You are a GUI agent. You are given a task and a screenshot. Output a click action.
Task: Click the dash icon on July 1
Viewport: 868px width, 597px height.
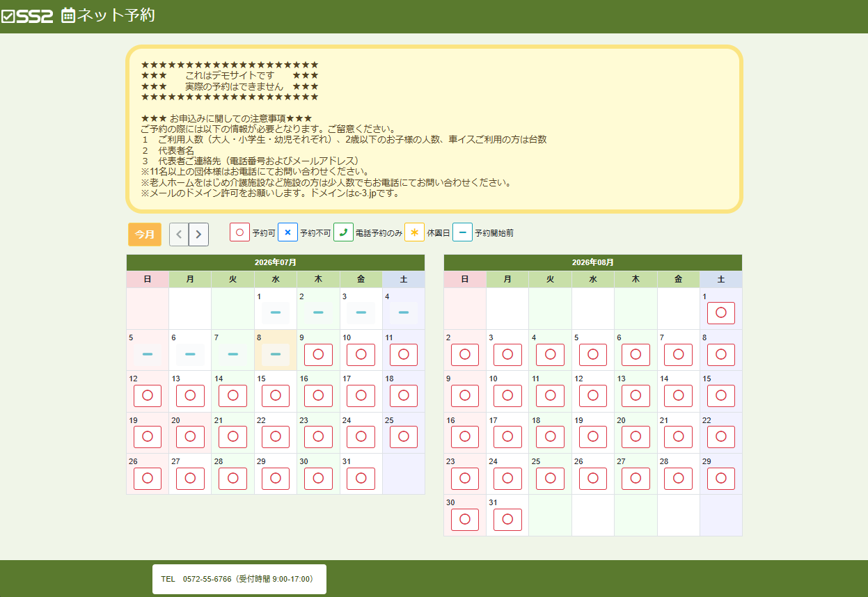[276, 312]
